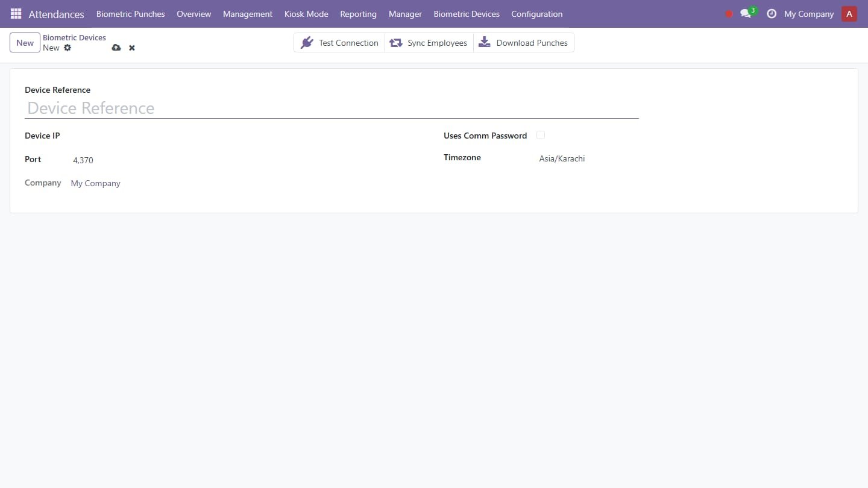Open the apps grid home menu icon
Image resolution: width=868 pixels, height=488 pixels.
coord(16,13)
